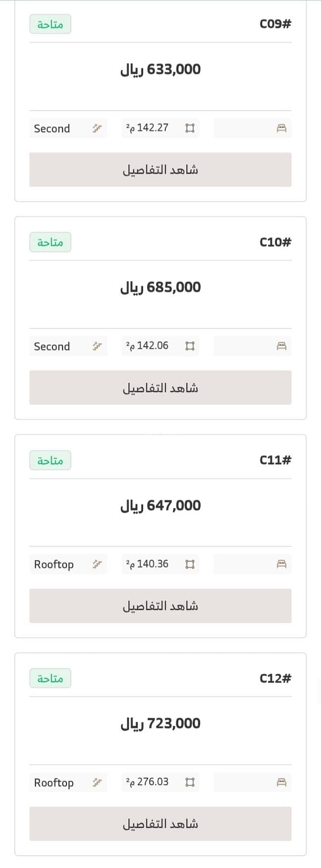The width and height of the screenshot is (321, 868).
Task: Click the area icon beside 276.03 m²
Action: click(189, 782)
